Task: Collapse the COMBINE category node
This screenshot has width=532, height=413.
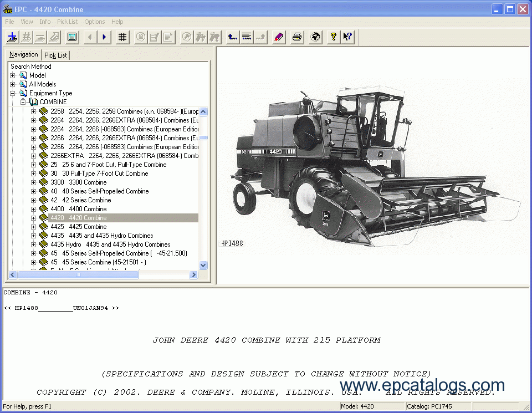Action: (23, 102)
